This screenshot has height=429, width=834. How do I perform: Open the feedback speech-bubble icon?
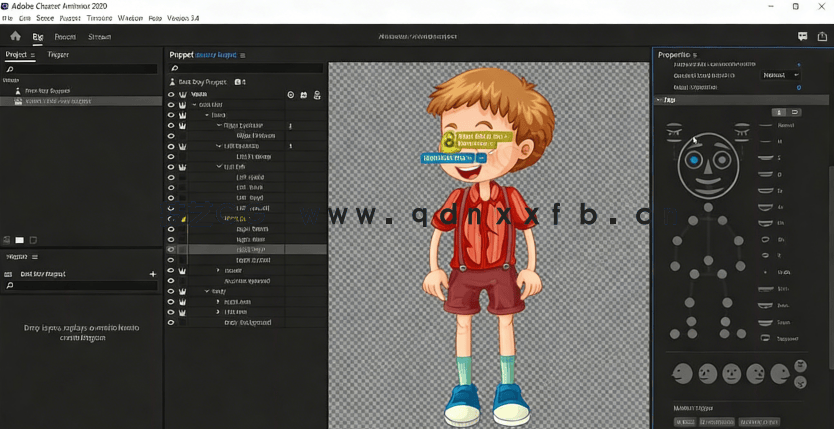[x=803, y=36]
